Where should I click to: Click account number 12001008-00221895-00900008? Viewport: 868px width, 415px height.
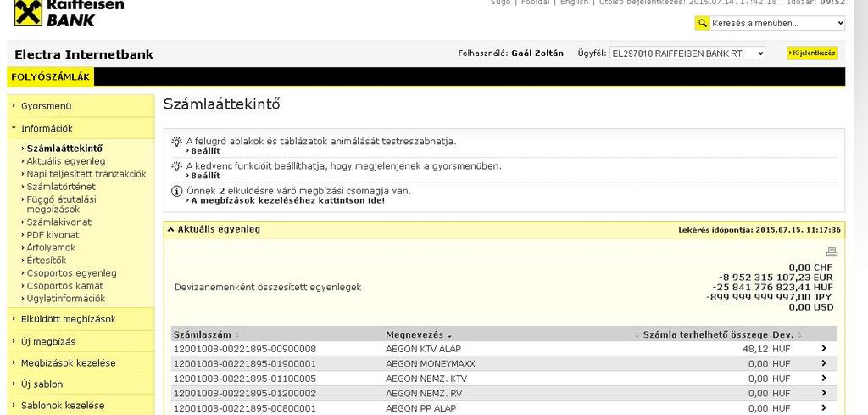point(245,349)
